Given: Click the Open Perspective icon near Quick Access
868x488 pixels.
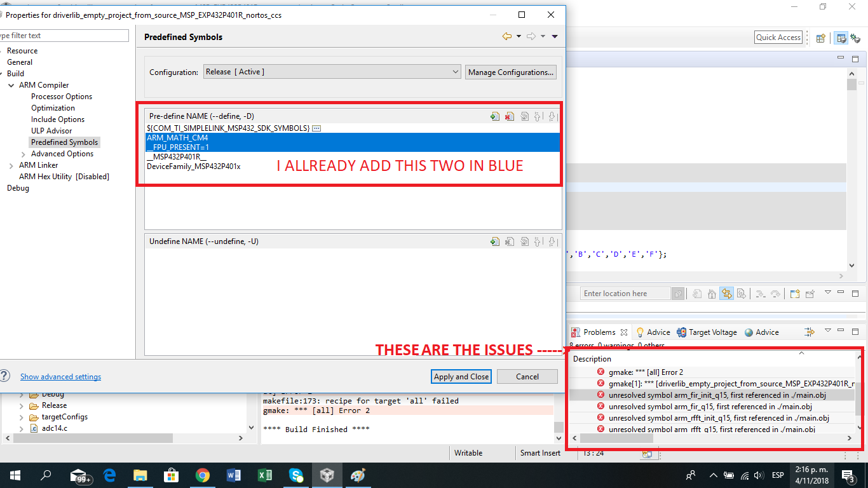Looking at the screenshot, I should click(820, 38).
